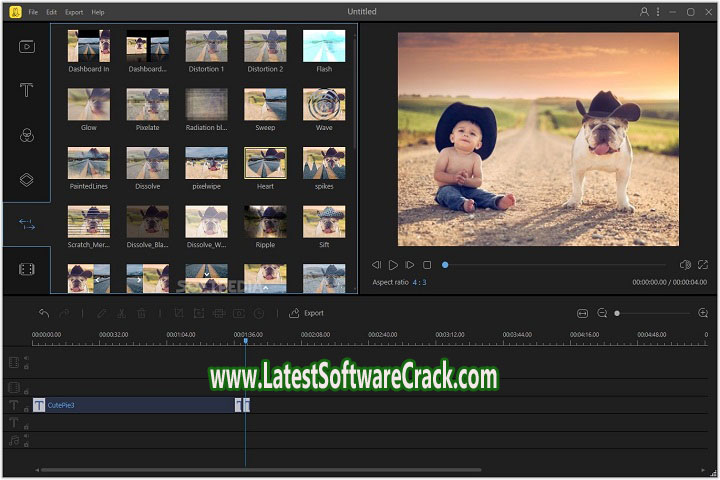Select the Heart transition thumbnail
720x480 pixels.
[265, 163]
